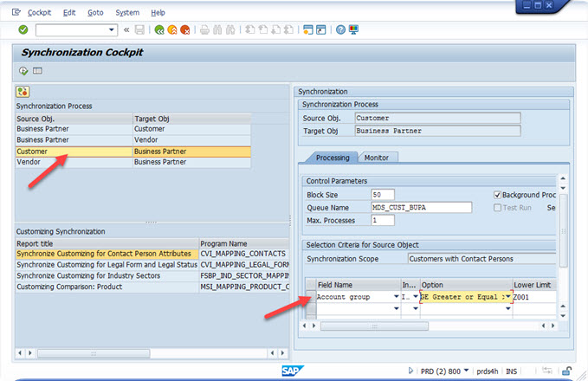
Task: Click the Queue Name field MDS_CUST_BUPA
Action: pyautogui.click(x=421, y=207)
